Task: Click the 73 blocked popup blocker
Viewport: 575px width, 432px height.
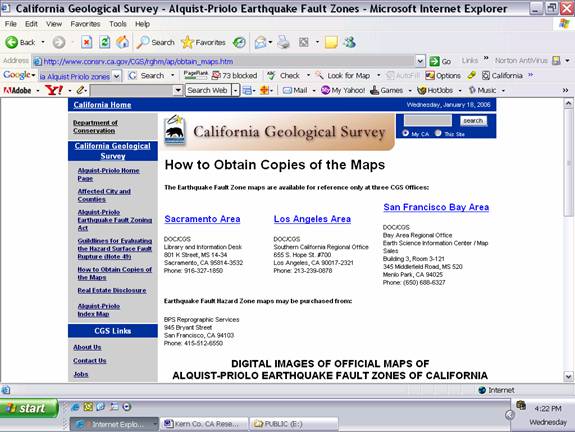Action: point(235,76)
